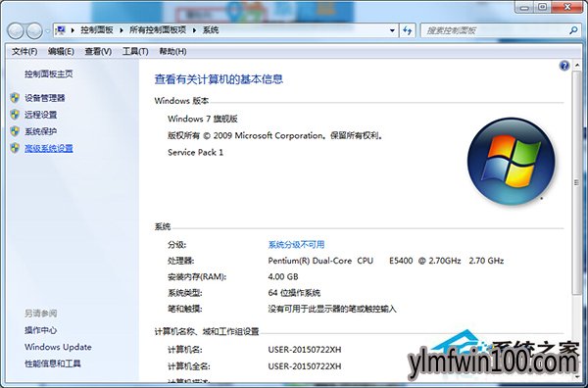
Task: Click the 查看有关计算机的基本信息 heading
Action: [219, 79]
